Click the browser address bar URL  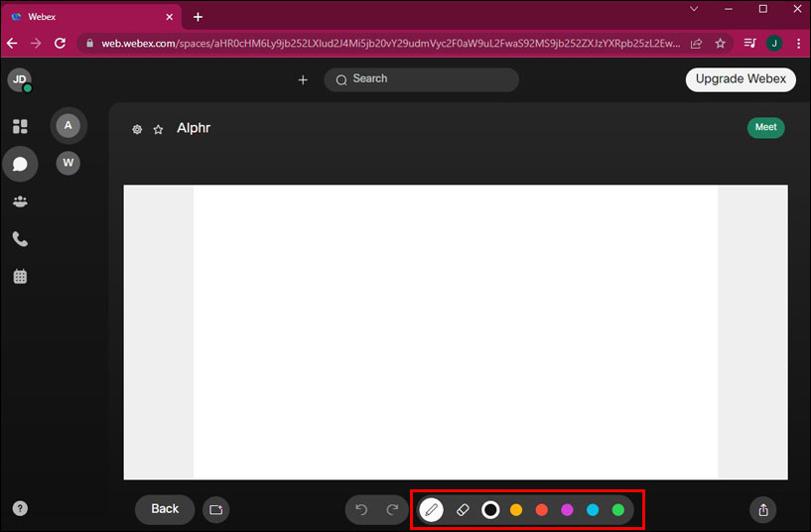(x=390, y=44)
